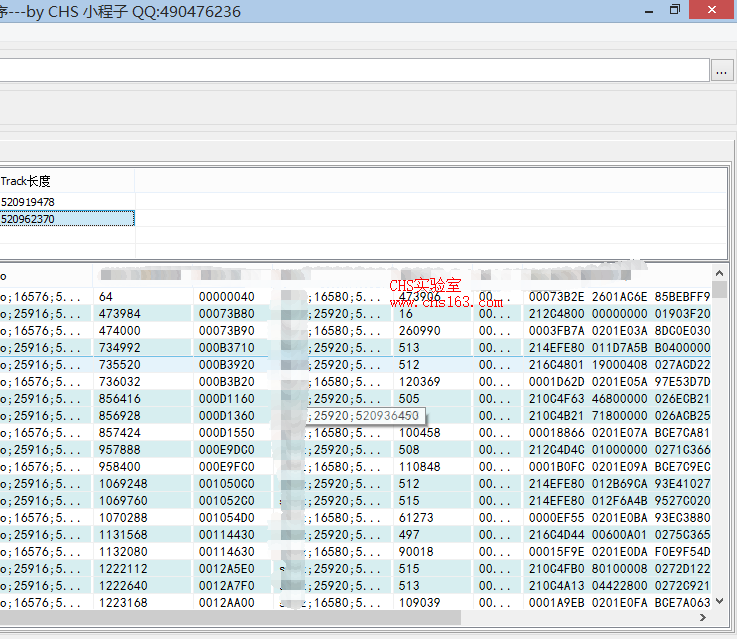Select hex data starting 0000EF55

(619, 518)
